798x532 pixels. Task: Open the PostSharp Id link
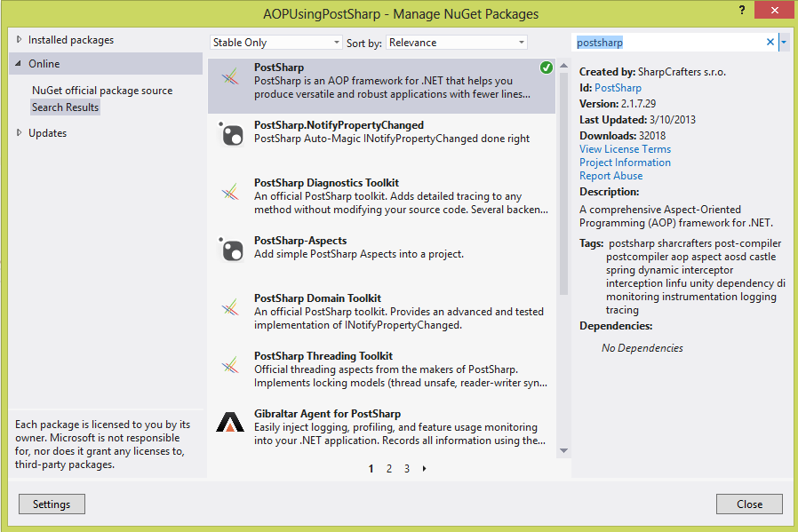[x=618, y=88]
